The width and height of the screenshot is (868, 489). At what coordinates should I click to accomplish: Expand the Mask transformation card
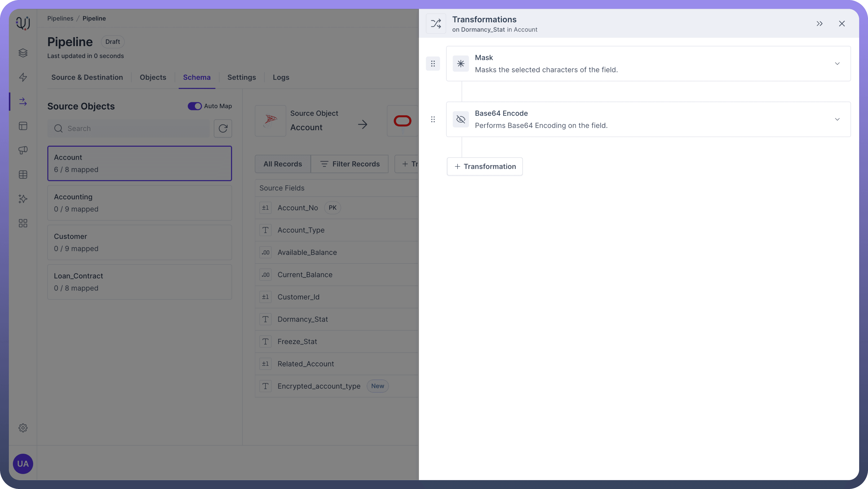point(837,64)
